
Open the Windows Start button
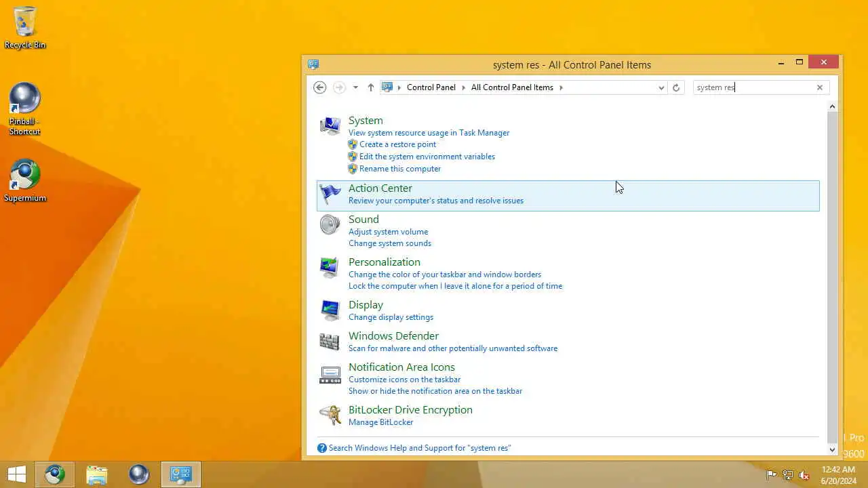17,474
